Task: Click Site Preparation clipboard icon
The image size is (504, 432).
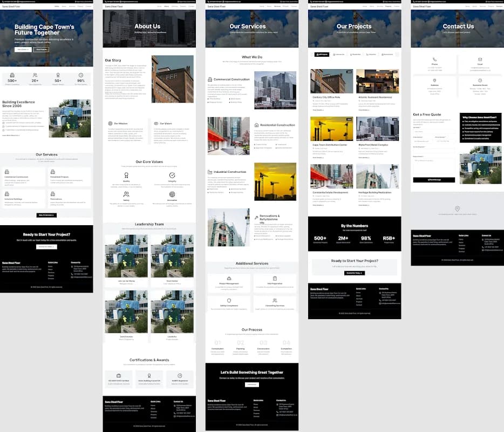Action: (x=275, y=279)
